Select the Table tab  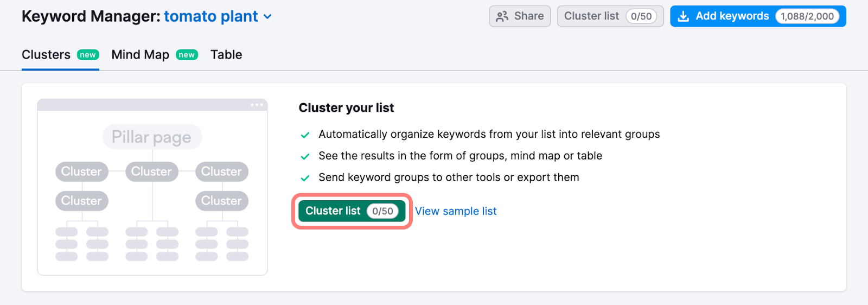[226, 55]
